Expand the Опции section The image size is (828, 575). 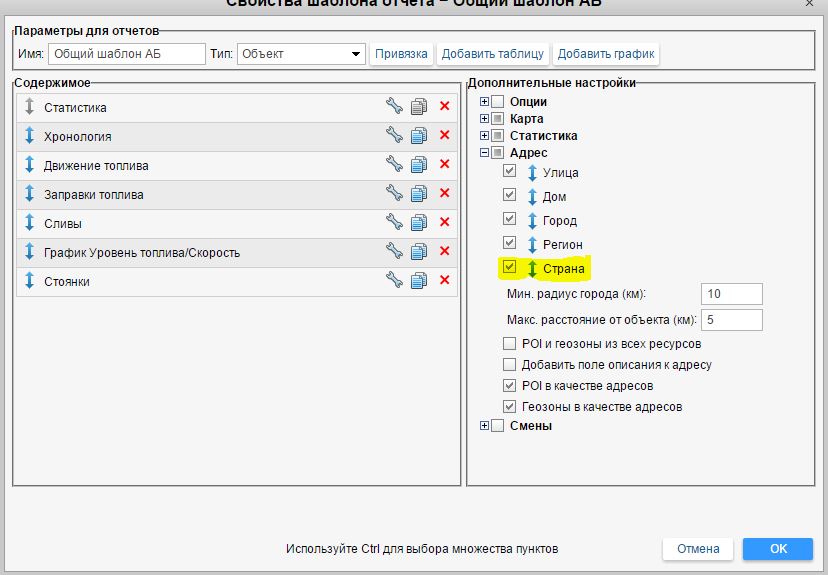tap(485, 102)
